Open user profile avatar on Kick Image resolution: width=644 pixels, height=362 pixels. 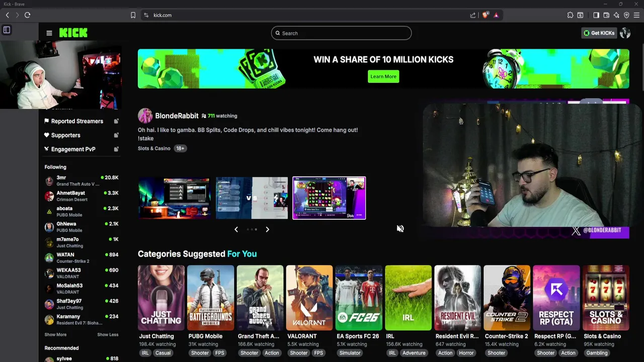click(x=625, y=33)
